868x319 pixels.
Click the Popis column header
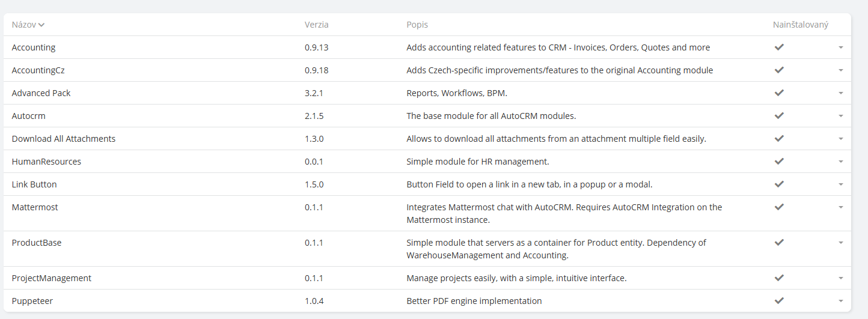(417, 25)
